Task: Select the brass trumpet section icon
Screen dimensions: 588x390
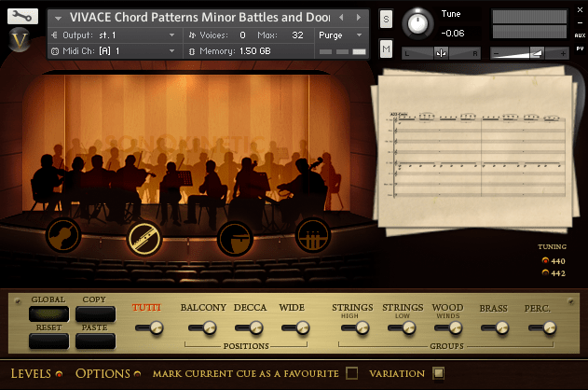Action: point(313,235)
